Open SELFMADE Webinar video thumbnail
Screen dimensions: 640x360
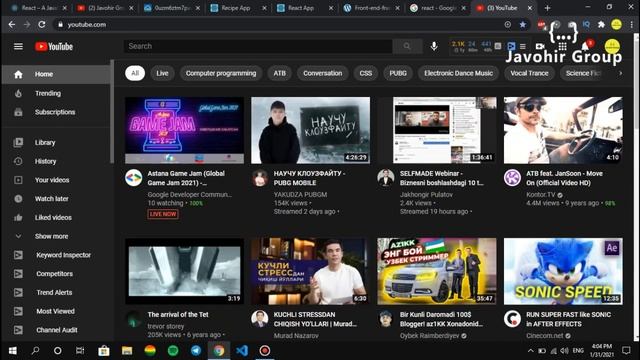[437, 130]
